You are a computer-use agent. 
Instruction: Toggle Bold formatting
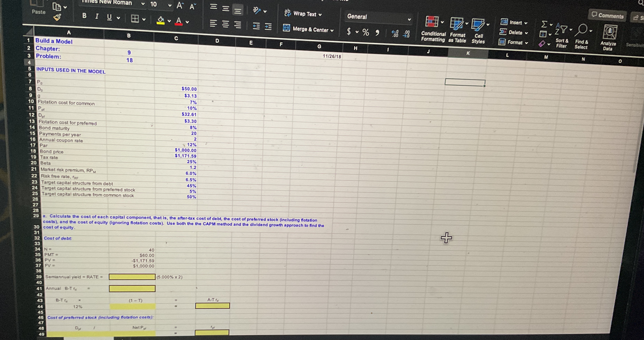(x=84, y=16)
